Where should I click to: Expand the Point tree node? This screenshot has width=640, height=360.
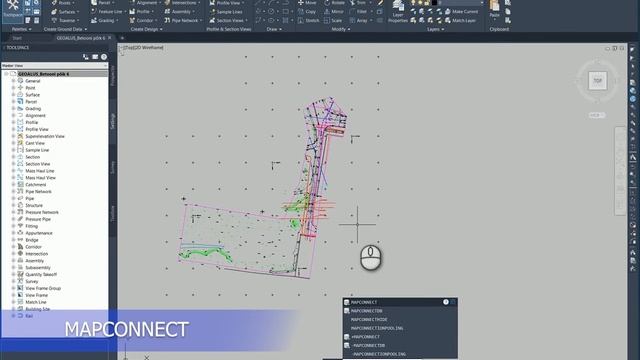[x=13, y=88]
